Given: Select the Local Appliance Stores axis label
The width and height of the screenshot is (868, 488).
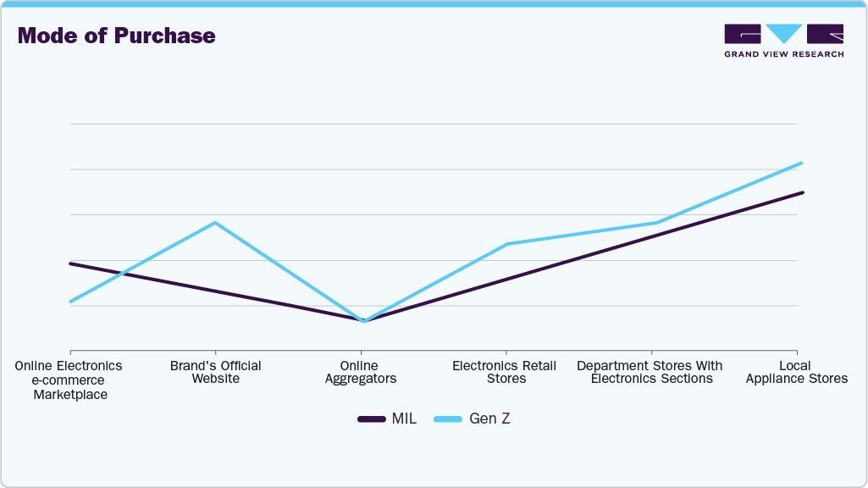Looking at the screenshot, I should [796, 372].
